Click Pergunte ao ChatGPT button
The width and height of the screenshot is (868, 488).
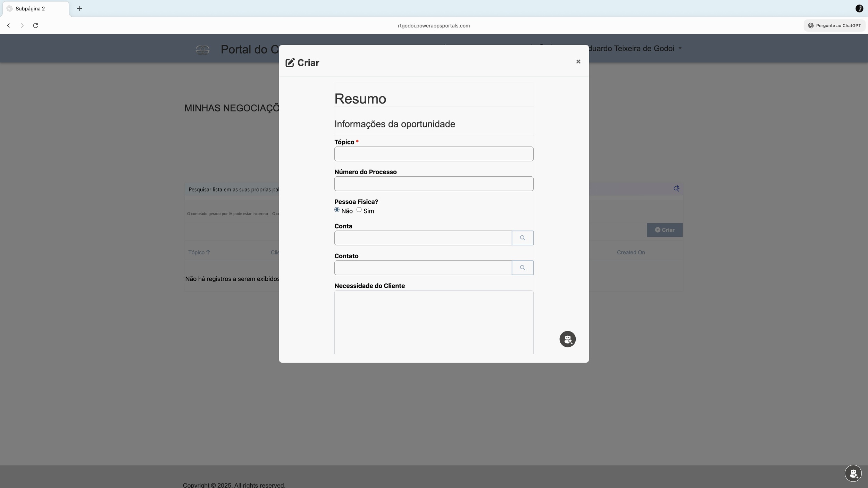(834, 25)
